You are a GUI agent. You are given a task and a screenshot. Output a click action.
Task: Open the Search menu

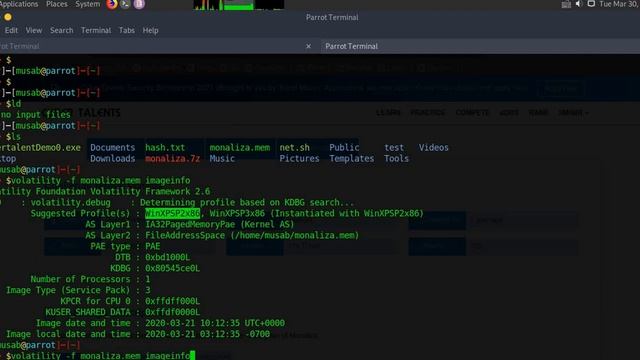click(62, 30)
